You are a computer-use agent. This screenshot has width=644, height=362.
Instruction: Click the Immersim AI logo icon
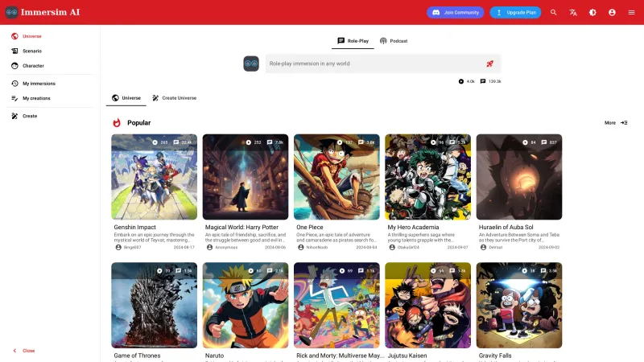click(11, 12)
